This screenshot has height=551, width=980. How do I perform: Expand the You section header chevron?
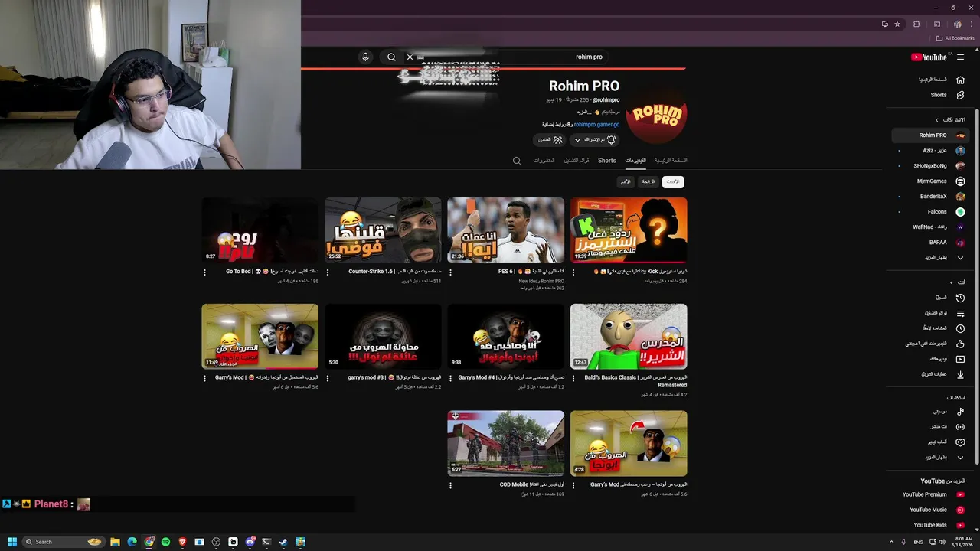952,282
